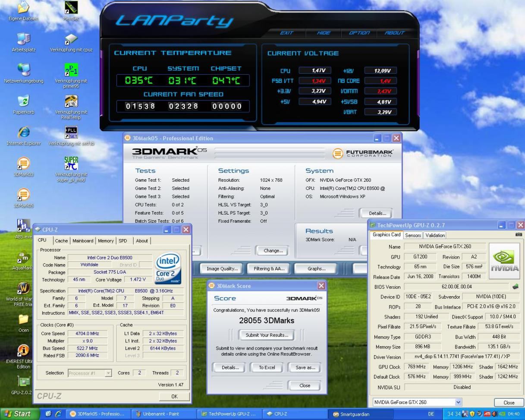Open the Internet Explorer quick launch icon

pos(57,414)
